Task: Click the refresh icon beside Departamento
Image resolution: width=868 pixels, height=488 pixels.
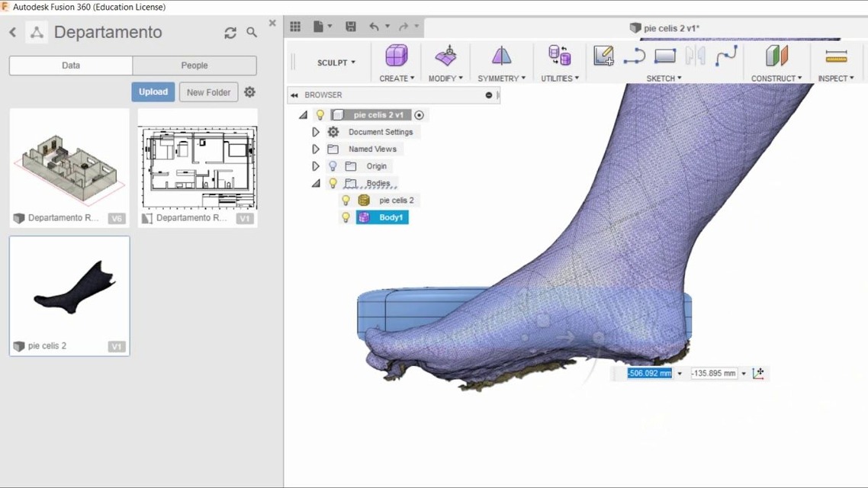Action: 230,33
